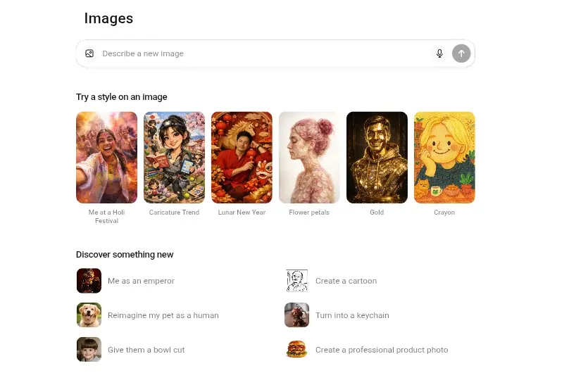Choose the Crayon drawing style card

(x=444, y=158)
